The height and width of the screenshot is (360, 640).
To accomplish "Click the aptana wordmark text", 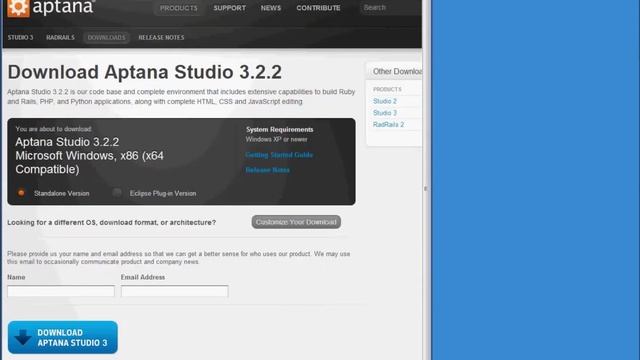I will pos(63,7).
